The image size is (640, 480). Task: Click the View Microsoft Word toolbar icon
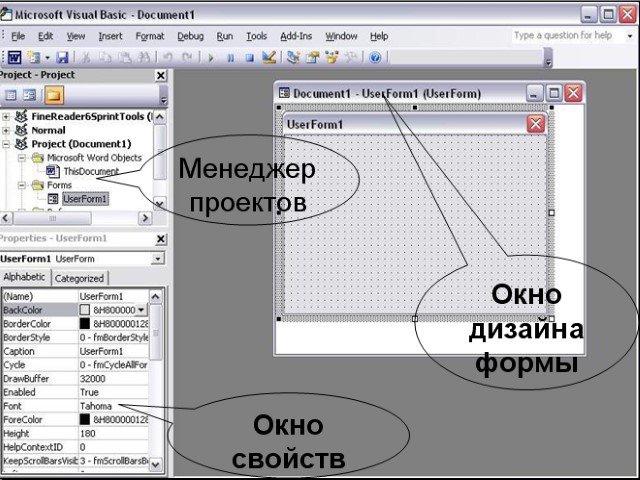pos(15,58)
